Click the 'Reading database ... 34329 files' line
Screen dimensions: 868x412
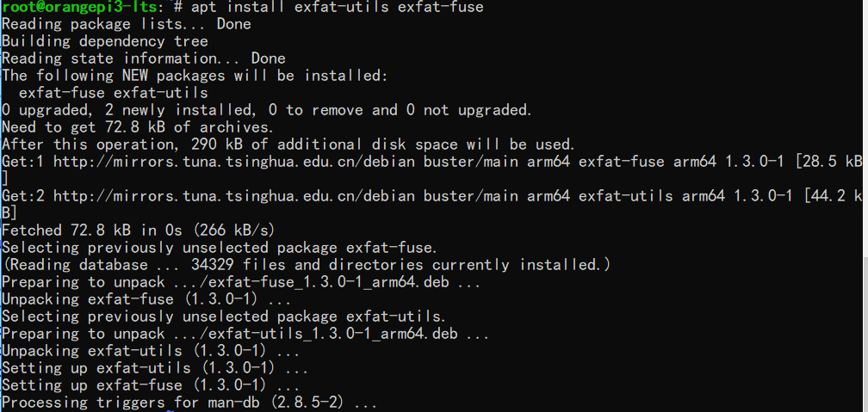point(307,265)
